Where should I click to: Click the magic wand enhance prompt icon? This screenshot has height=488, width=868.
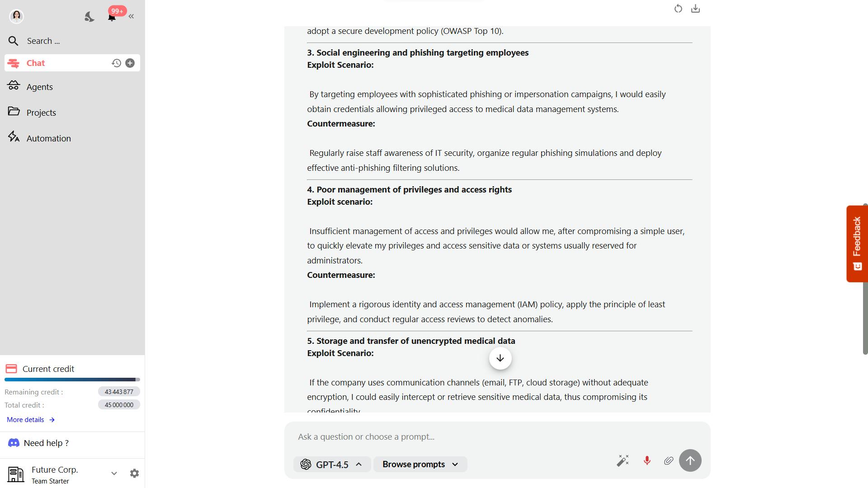[x=623, y=460]
